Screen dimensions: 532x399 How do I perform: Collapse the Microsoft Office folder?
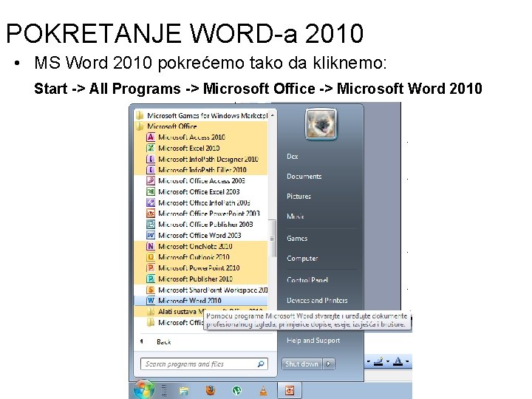pos(202,126)
